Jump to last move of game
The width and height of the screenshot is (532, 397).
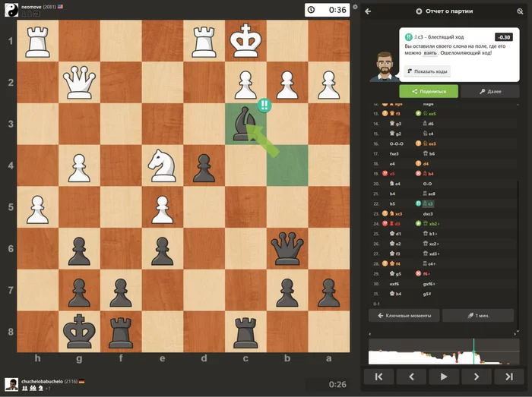coord(509,377)
